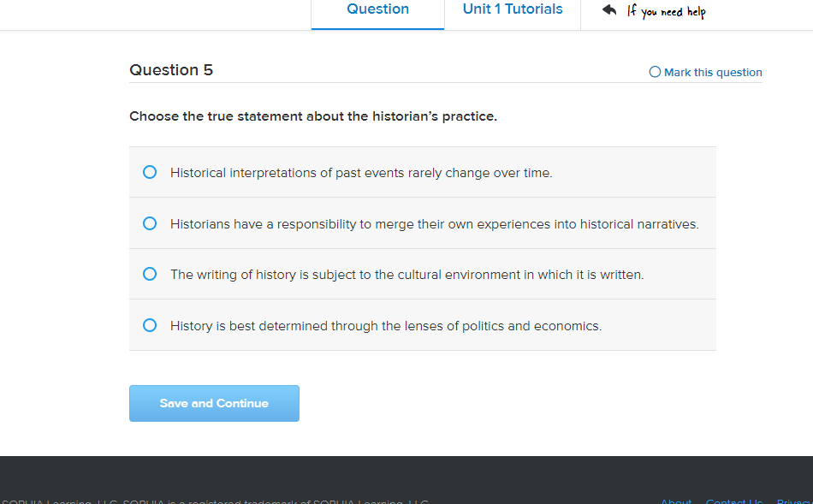813x504 pixels.
Task: Open the About footer link
Action: [x=676, y=501]
